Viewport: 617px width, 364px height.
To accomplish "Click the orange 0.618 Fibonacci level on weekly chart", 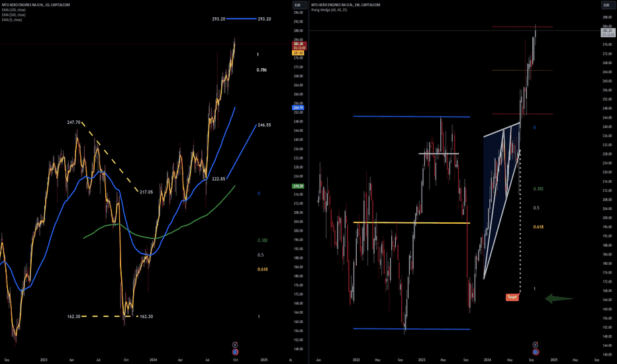I will pyautogui.click(x=538, y=226).
